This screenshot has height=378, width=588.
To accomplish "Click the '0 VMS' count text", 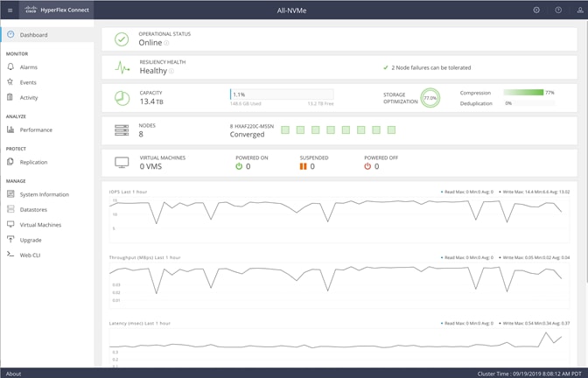I will pos(150,166).
